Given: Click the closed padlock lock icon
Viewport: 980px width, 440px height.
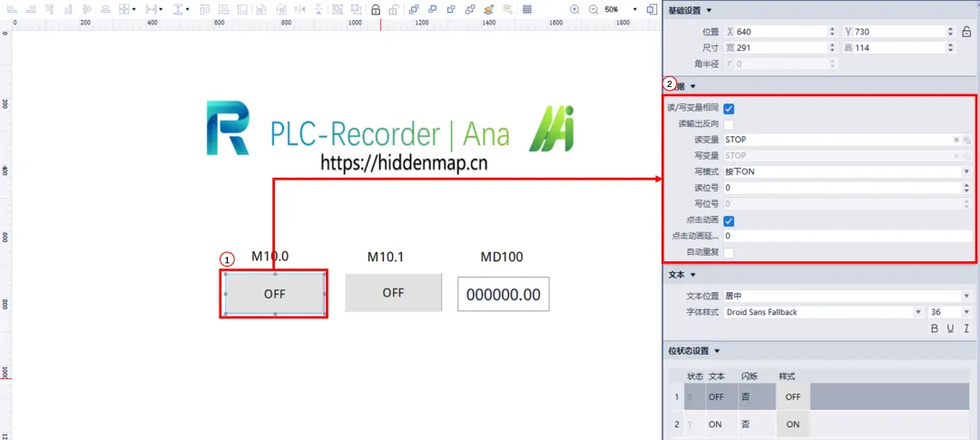Looking at the screenshot, I should (376, 9).
